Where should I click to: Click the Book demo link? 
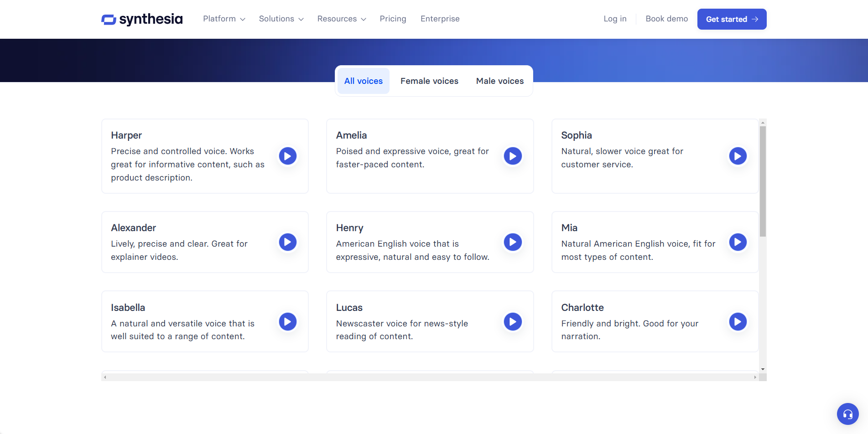666,19
